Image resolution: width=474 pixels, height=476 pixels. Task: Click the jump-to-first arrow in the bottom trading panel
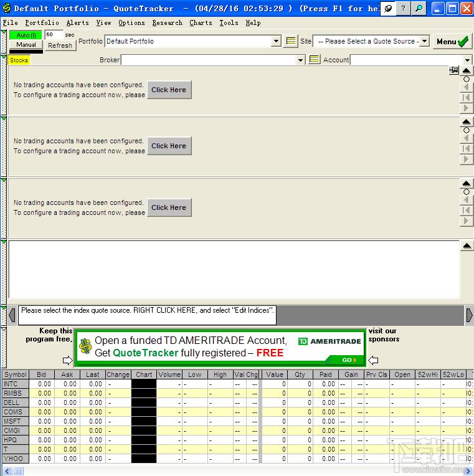(x=467, y=211)
